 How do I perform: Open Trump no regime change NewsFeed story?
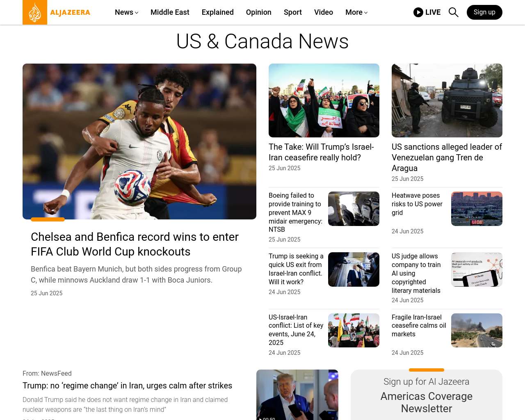point(127,386)
